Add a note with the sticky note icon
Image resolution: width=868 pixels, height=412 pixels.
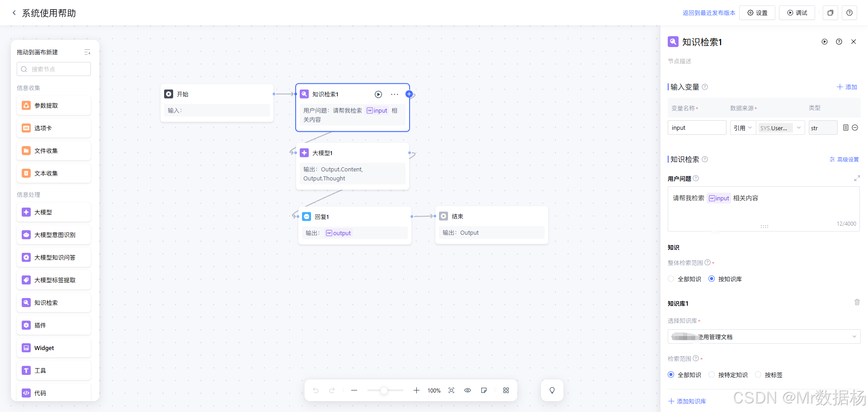pyautogui.click(x=484, y=390)
